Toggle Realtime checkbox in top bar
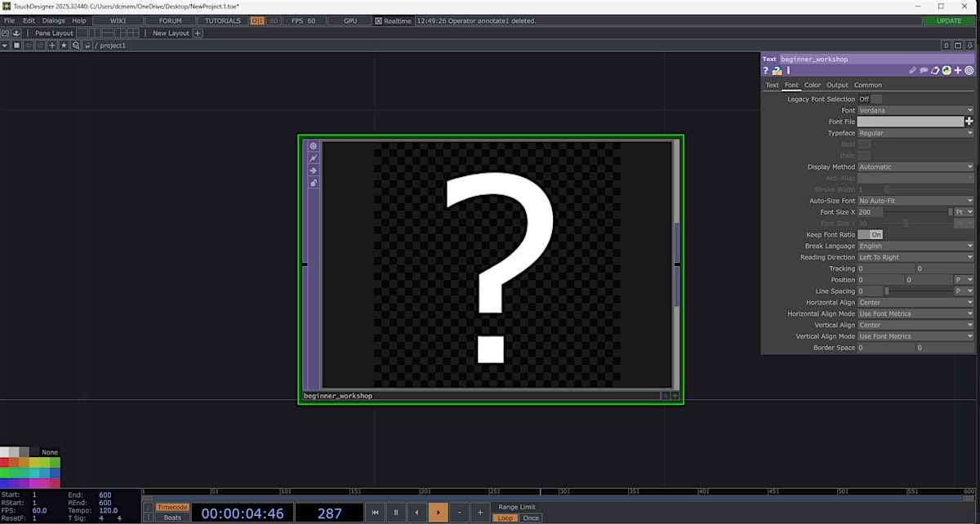 379,20
